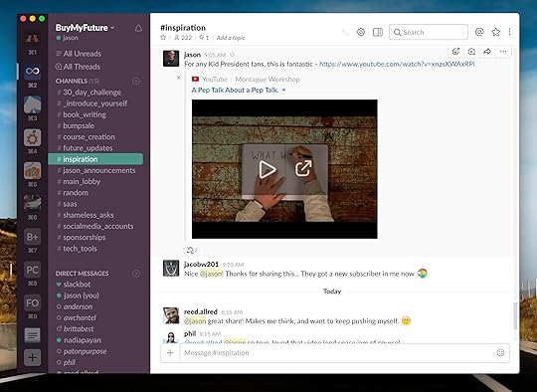Viewport: 537px width, 392px height.
Task: Focus the Search field
Action: (x=429, y=32)
